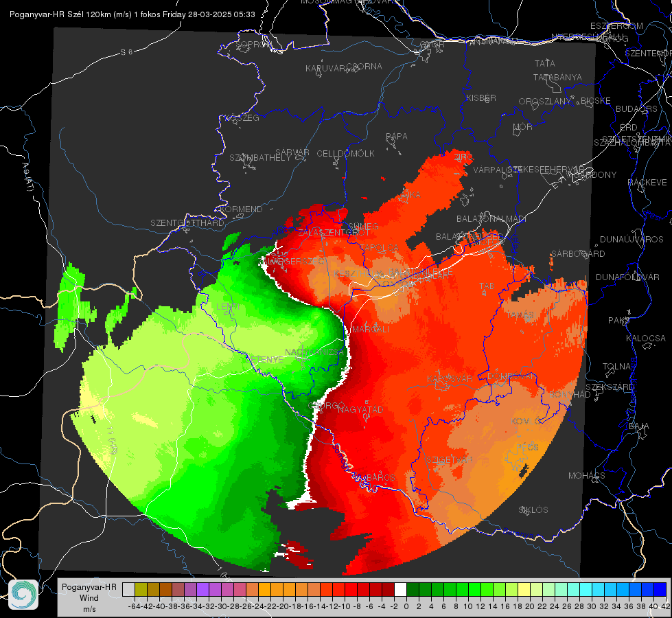672x618 pixels.
Task: Click the KISBER city label
Action: [481, 98]
